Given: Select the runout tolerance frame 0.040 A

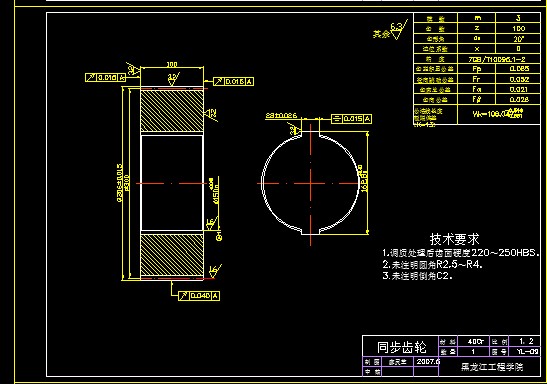Looking at the screenshot, I should point(199,296).
